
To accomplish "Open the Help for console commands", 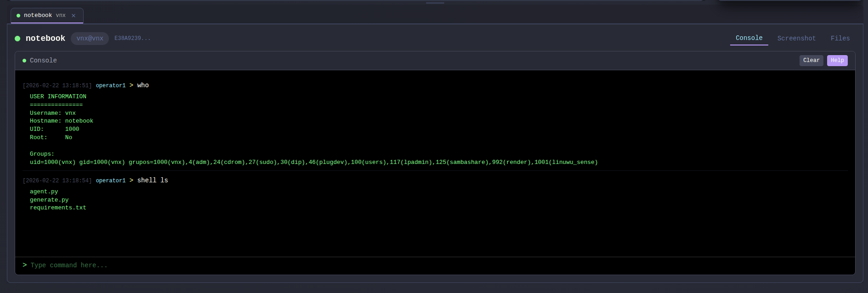I will [837, 61].
